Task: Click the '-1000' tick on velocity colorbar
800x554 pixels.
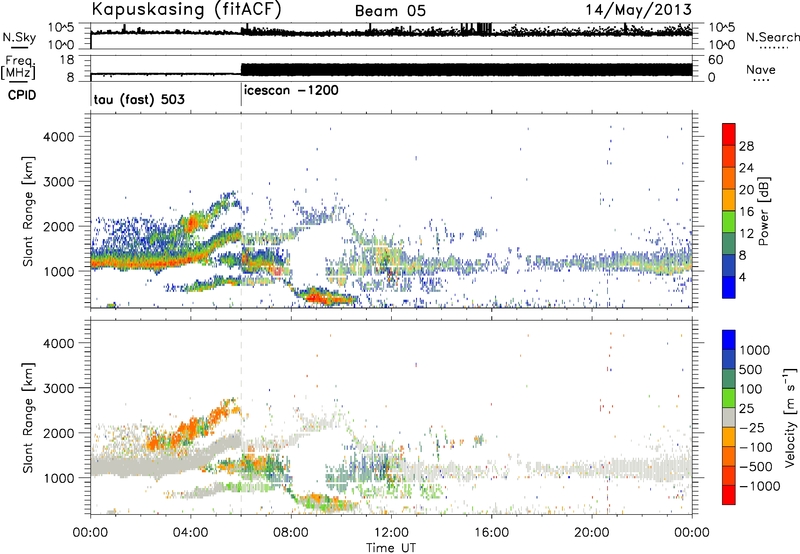Action: [759, 486]
